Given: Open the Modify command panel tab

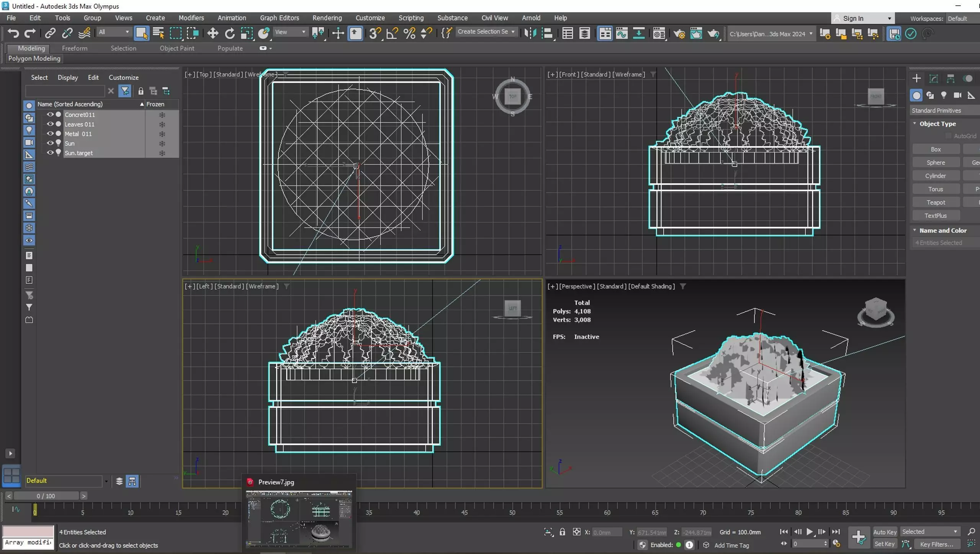Looking at the screenshot, I should click(x=934, y=78).
